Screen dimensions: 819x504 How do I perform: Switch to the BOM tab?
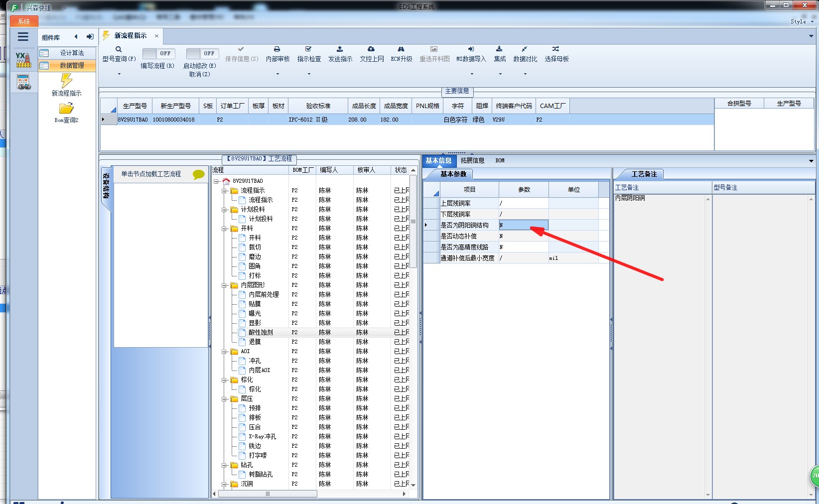tap(500, 161)
